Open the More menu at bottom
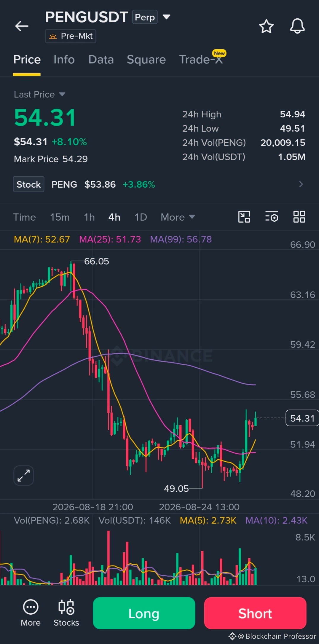The height and width of the screenshot is (644, 319). pyautogui.click(x=31, y=613)
